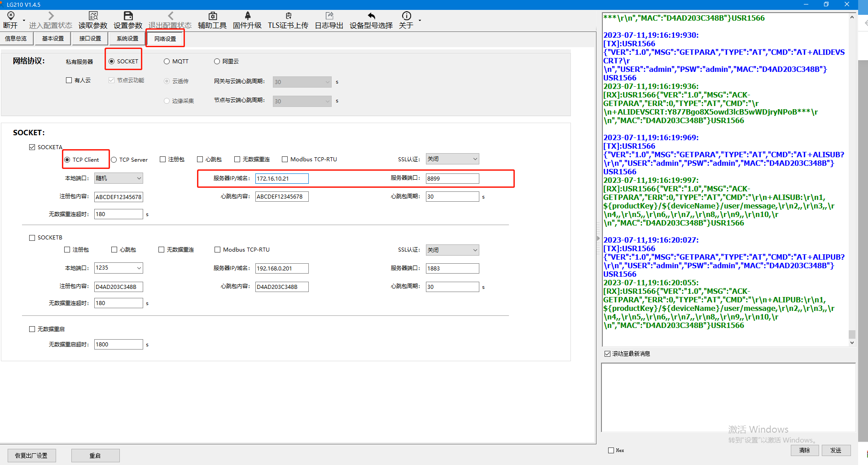868x465 pixels.
Task: Enable SOCKETA 注册包 checkbox
Action: click(162, 159)
